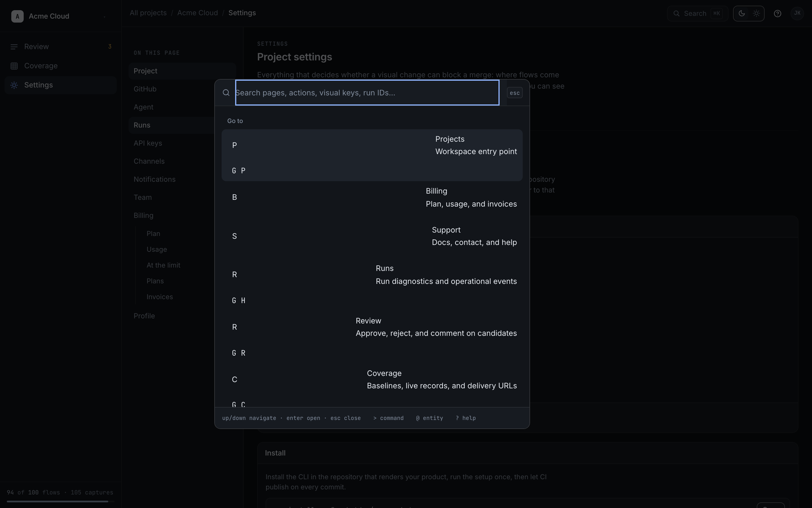Jump to the GitHub section
The width and height of the screenshot is (812, 508).
point(171,89)
